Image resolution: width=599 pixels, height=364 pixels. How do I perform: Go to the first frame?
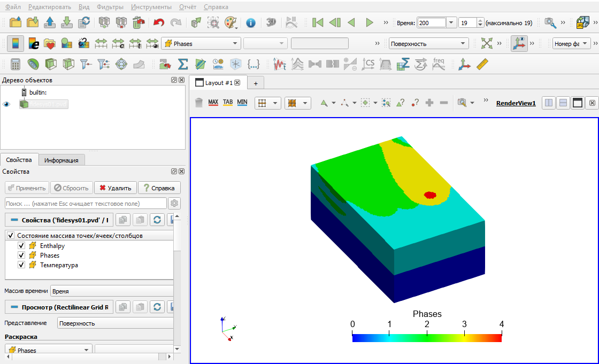(x=318, y=22)
